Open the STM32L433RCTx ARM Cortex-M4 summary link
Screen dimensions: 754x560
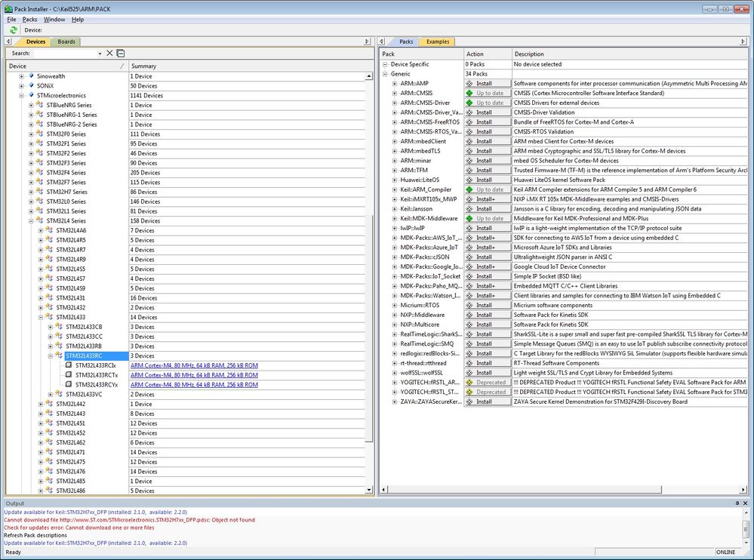pyautogui.click(x=194, y=375)
